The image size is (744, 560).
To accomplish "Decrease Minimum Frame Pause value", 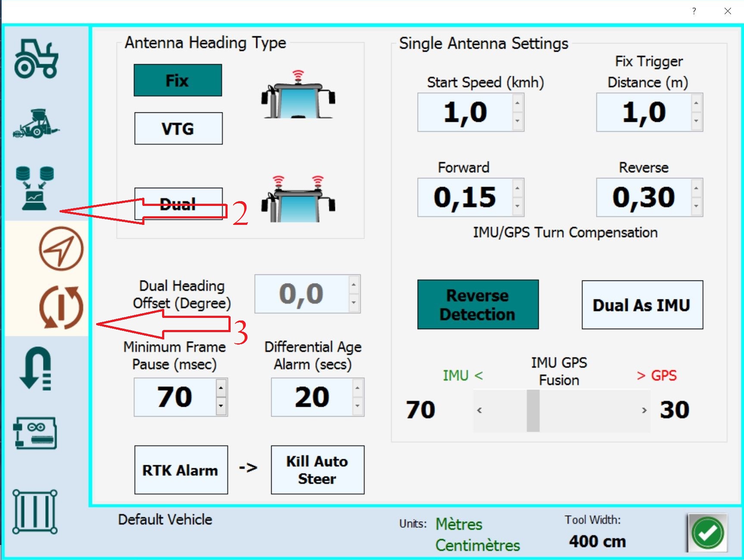I will pos(221,406).
